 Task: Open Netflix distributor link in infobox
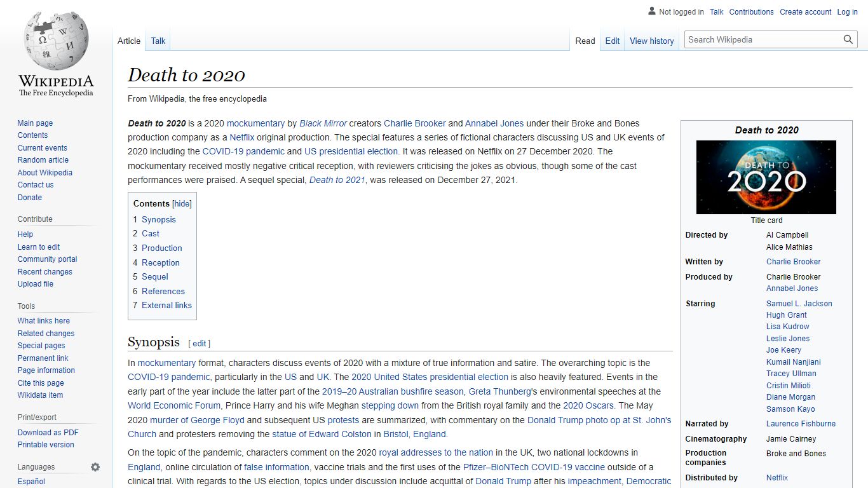(777, 478)
